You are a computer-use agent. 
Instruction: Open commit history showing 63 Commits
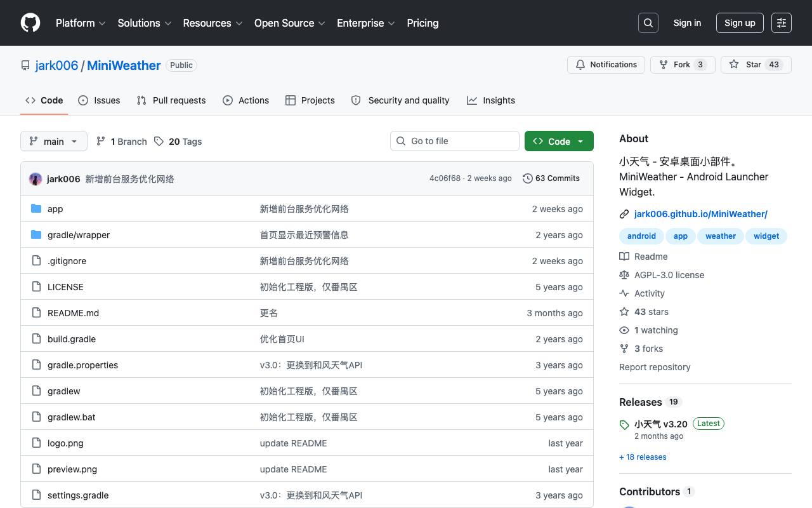551,178
